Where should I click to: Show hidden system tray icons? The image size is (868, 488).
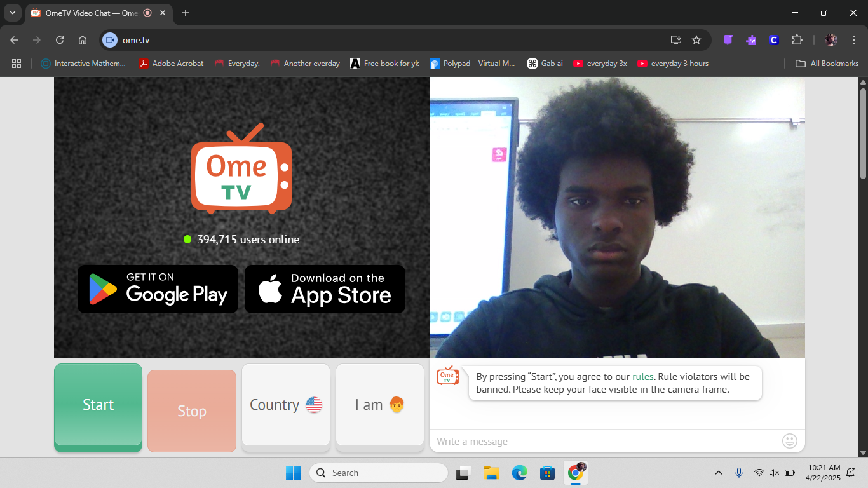pos(719,473)
